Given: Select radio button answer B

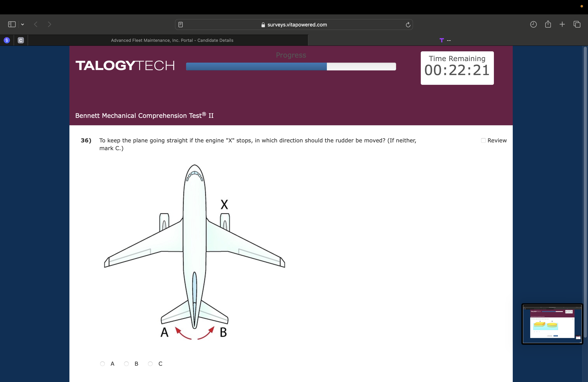Looking at the screenshot, I should [126, 364].
